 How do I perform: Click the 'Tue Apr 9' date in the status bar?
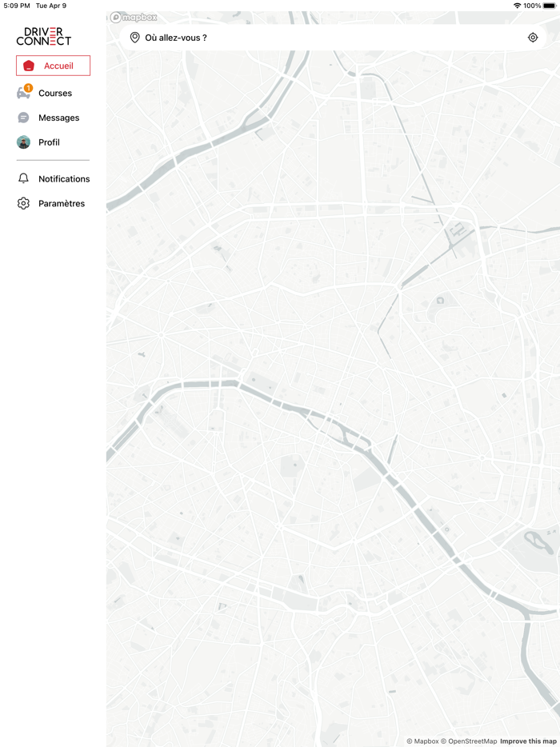pos(51,6)
